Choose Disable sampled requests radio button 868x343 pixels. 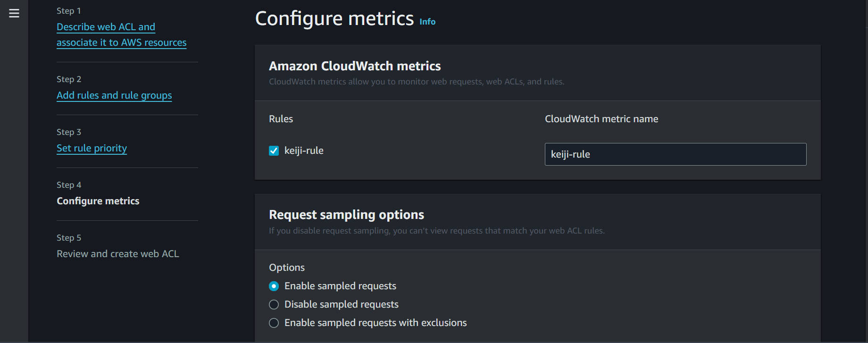(274, 305)
